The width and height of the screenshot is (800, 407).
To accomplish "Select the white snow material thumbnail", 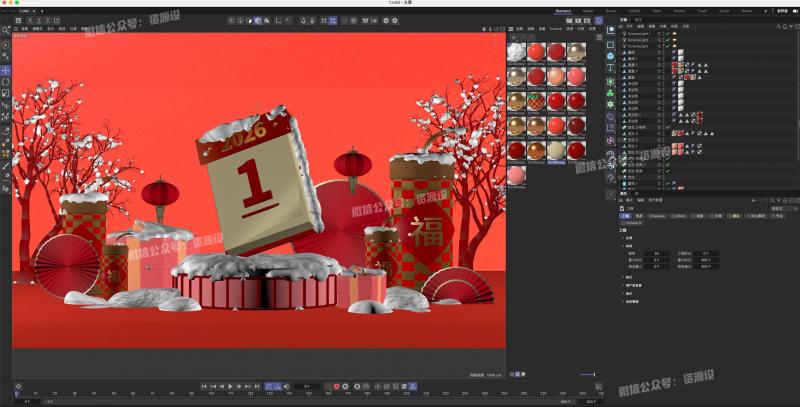I will (518, 52).
